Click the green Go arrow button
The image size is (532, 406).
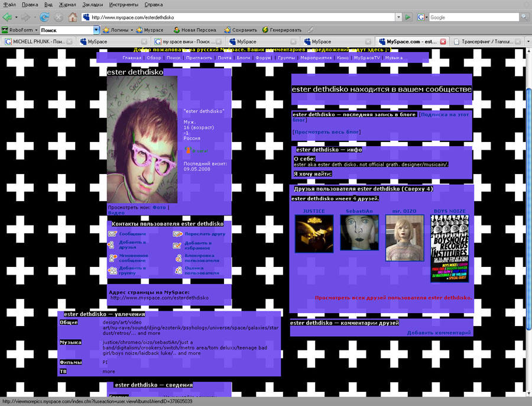click(x=407, y=17)
